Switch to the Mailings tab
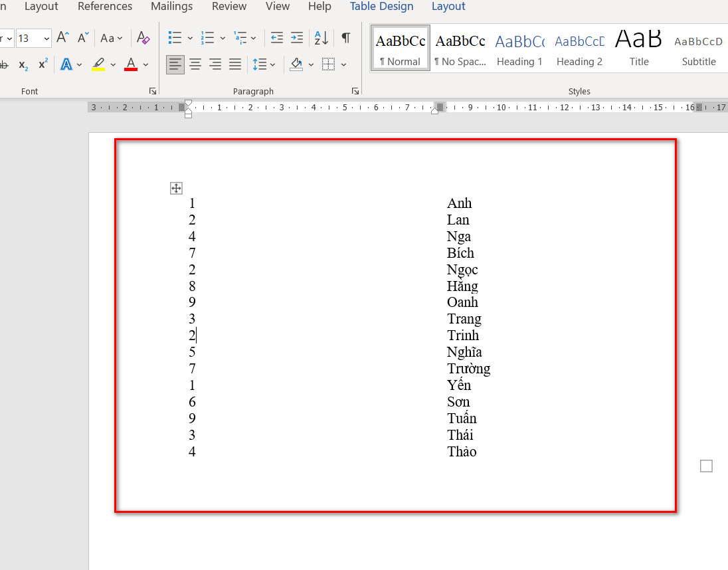 [172, 7]
